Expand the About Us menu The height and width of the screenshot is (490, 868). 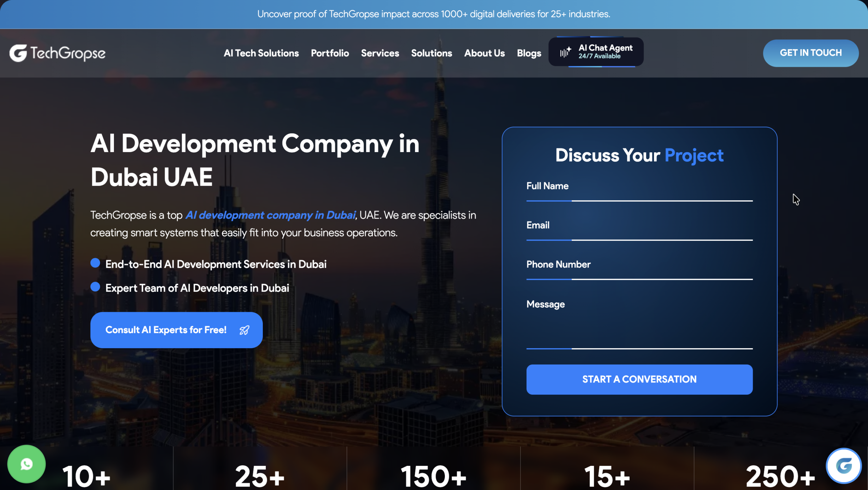point(484,53)
